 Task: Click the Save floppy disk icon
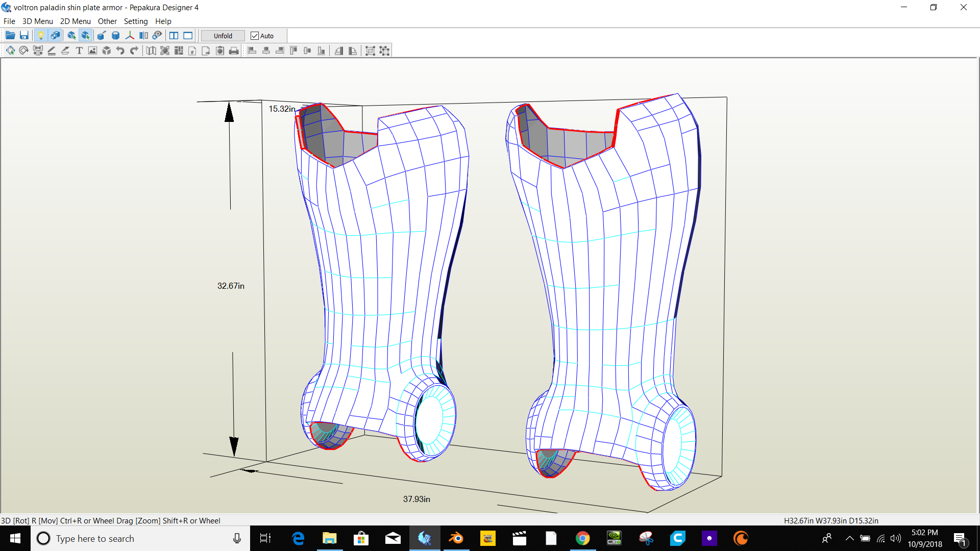[x=24, y=36]
